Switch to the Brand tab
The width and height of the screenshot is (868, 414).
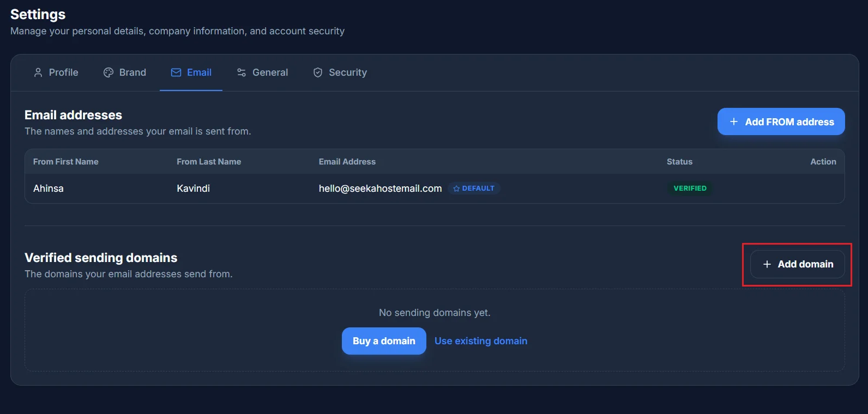125,72
